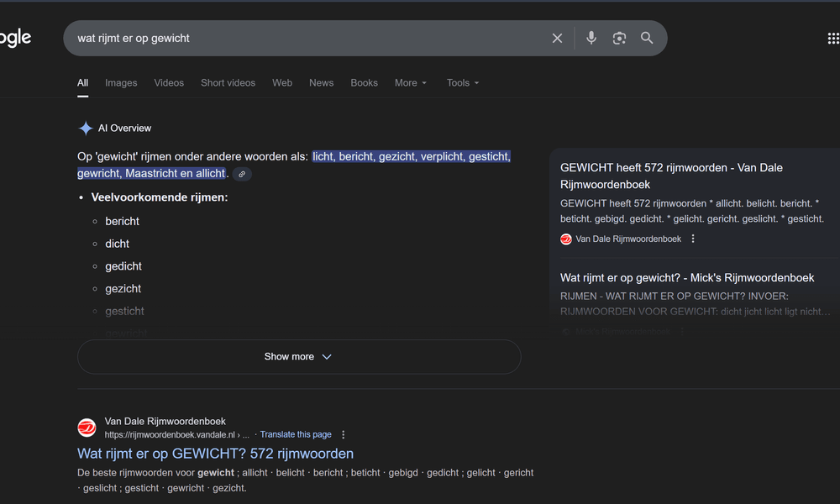Click the magnifying glass search icon
The image size is (840, 504).
click(647, 37)
